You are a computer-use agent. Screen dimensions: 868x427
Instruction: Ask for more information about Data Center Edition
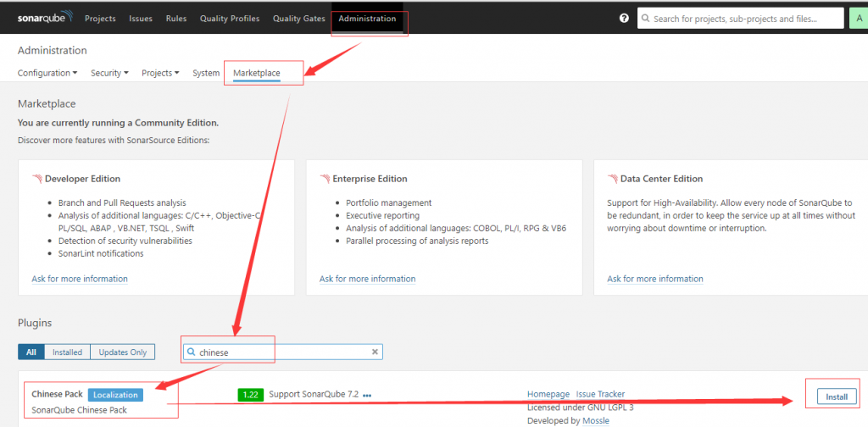pos(655,279)
